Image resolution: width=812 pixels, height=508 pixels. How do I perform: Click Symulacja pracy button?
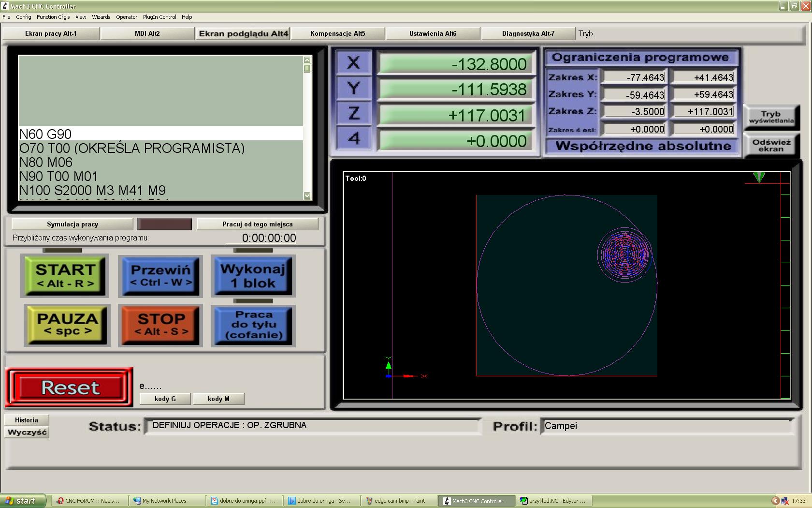click(x=72, y=224)
